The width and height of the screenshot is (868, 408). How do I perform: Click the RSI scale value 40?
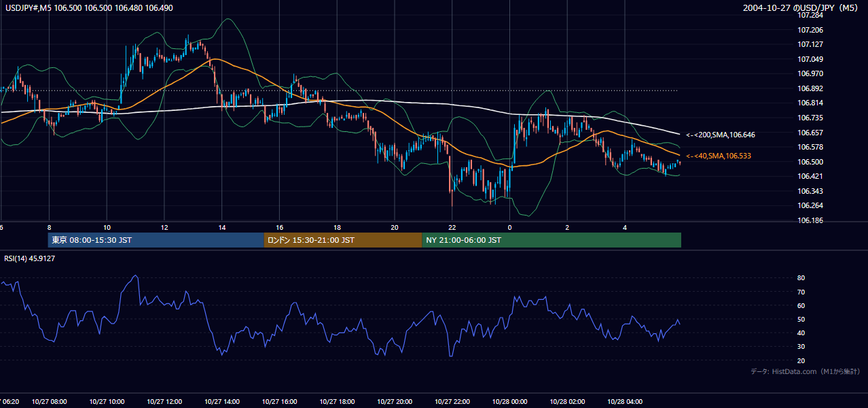tap(801, 333)
